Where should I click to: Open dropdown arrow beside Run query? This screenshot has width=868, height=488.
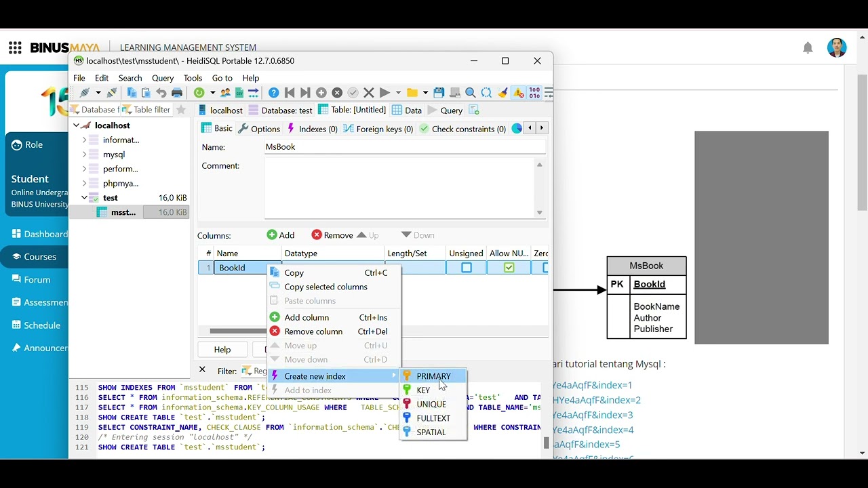point(398,93)
